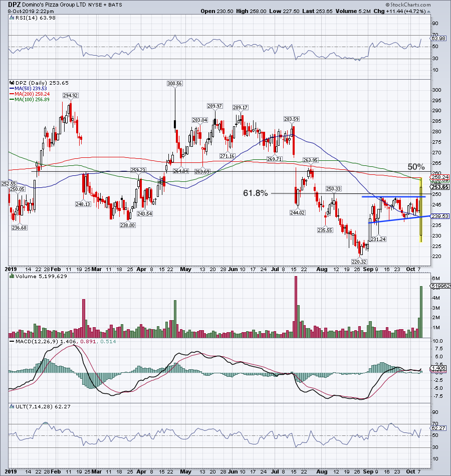Click the 263.69 price label
The image size is (451, 476).
(x=202, y=171)
